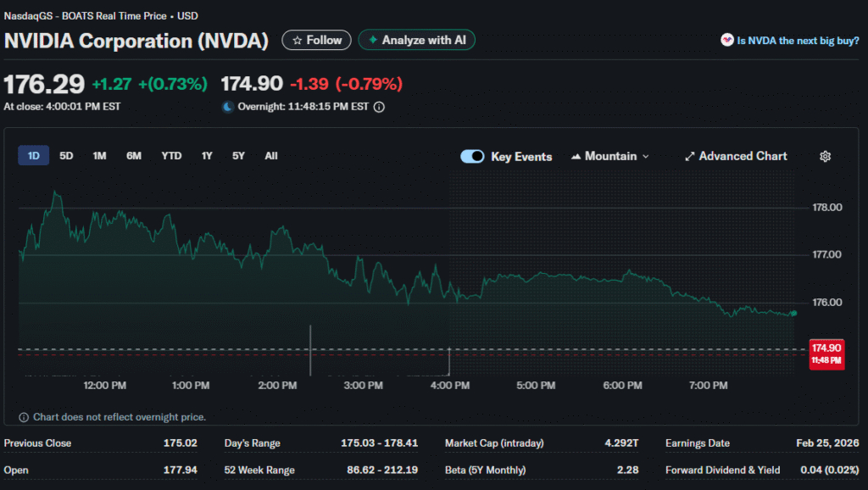This screenshot has width=868, height=490.
Task: Click the overnight info circle icon
Action: point(379,107)
